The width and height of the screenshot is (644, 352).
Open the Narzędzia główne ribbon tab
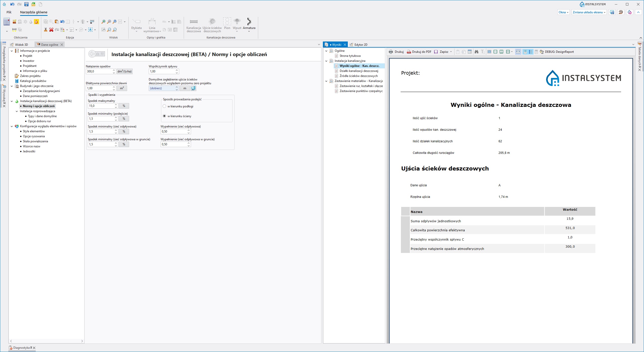34,12
